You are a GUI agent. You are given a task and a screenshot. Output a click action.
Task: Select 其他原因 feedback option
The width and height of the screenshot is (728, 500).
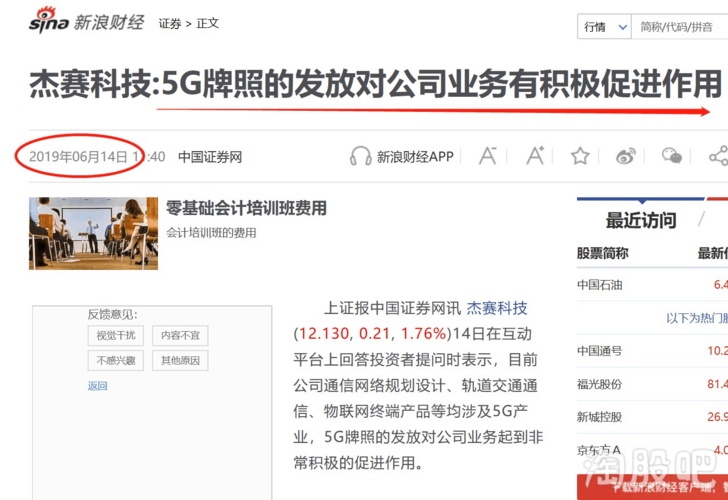[180, 360]
